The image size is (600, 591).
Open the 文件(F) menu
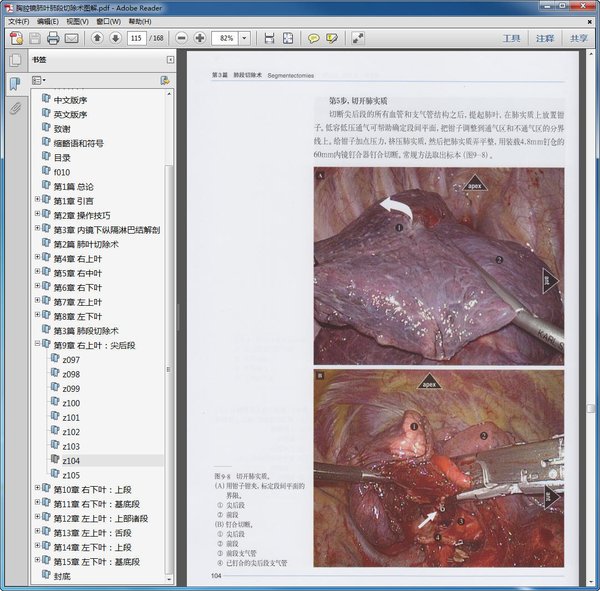(19, 21)
